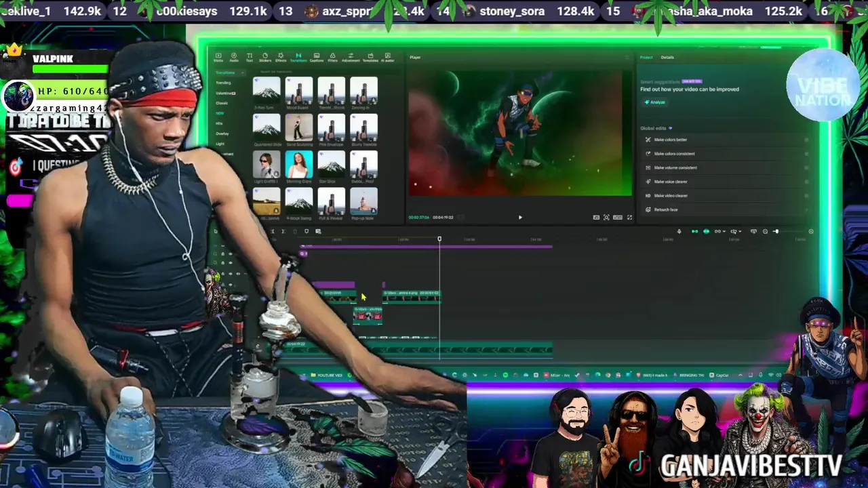868x488 pixels.
Task: Open the Audio panel
Action: point(234,57)
